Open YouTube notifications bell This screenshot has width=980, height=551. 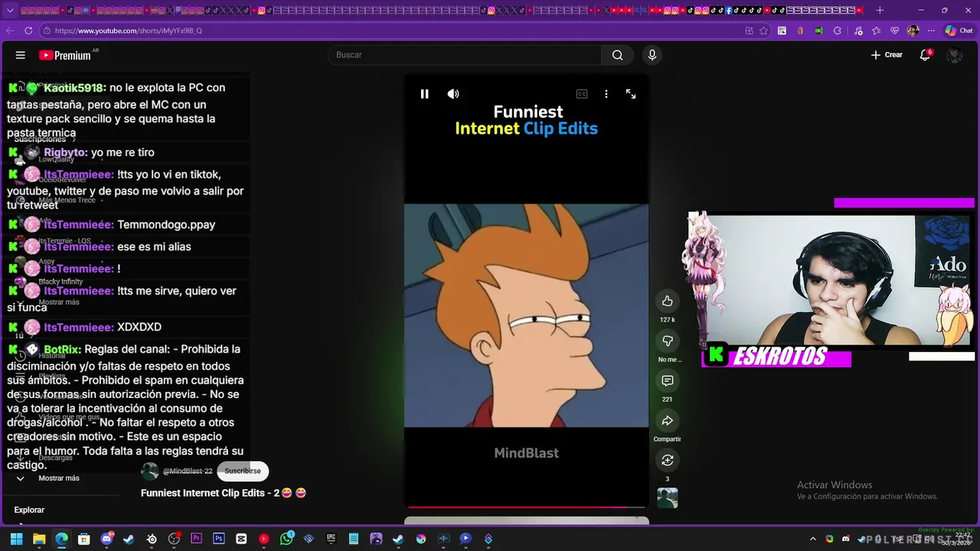[925, 55]
